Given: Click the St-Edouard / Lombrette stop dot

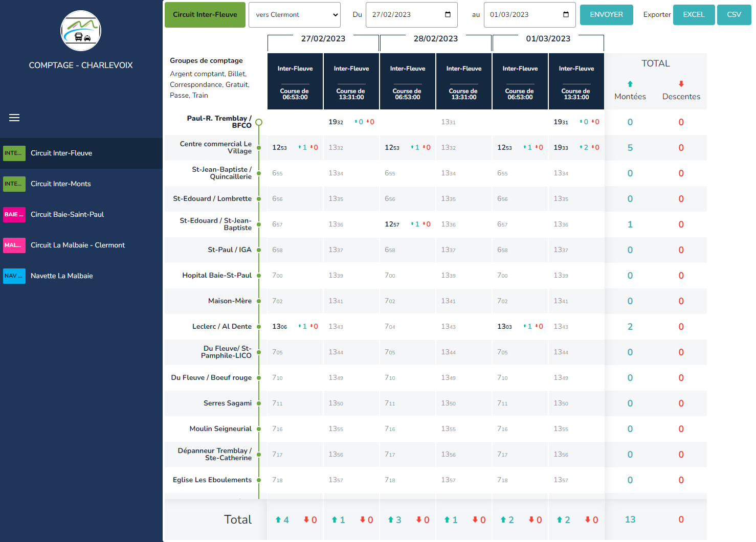Looking at the screenshot, I should (259, 199).
